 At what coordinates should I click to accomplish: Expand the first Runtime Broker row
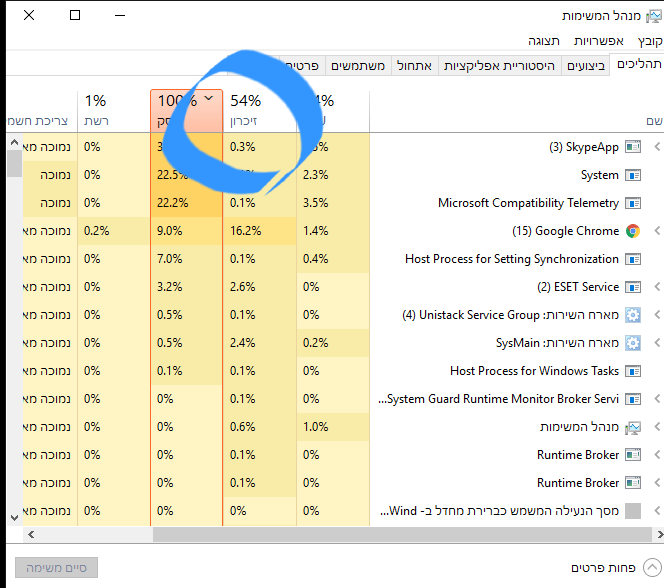tap(657, 455)
